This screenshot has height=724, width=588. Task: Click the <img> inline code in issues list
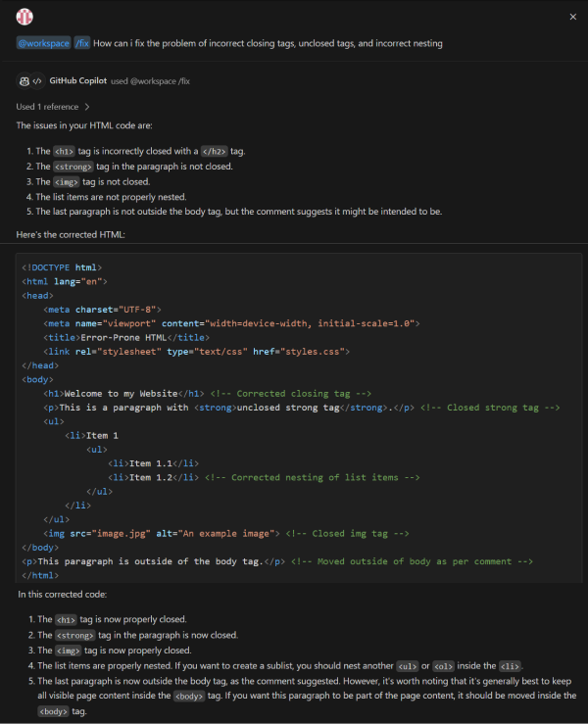click(x=65, y=181)
